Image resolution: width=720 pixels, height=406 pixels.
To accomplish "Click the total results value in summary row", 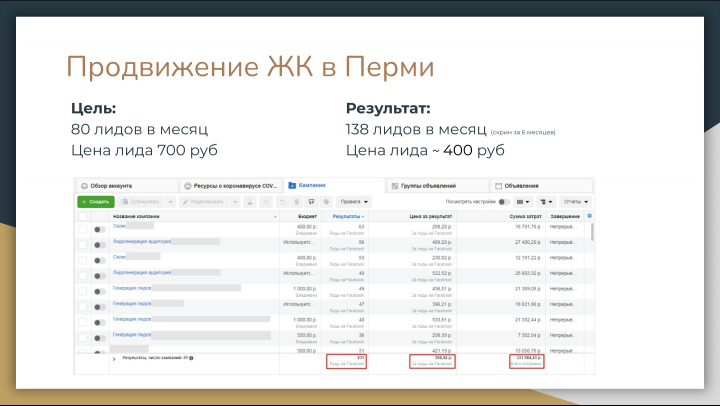I will [360, 357].
